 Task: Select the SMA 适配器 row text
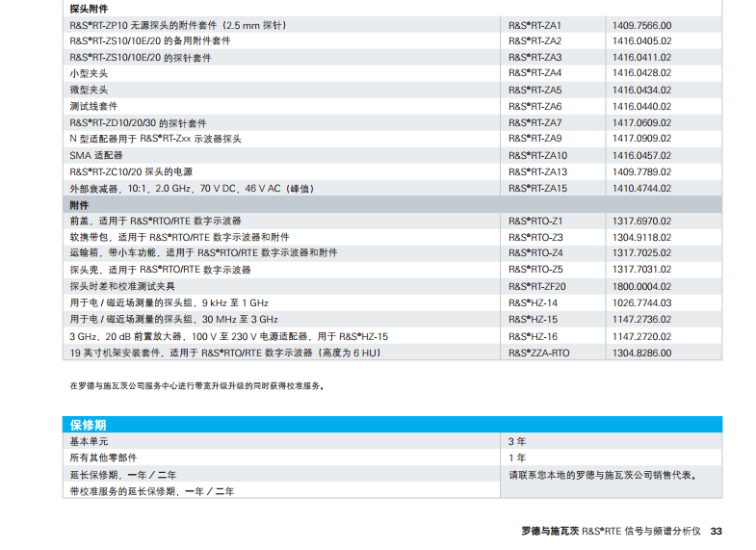(96, 155)
